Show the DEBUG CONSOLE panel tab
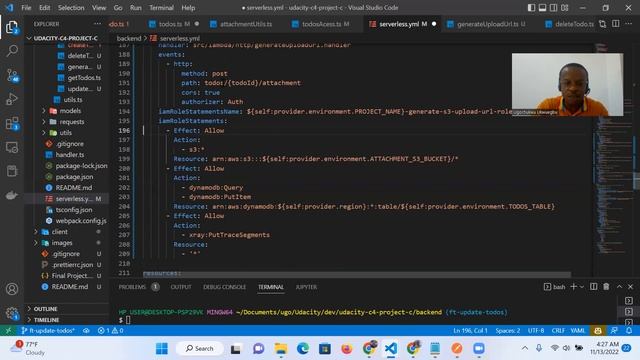Screen dimensions: 640x360 (224, 287)
